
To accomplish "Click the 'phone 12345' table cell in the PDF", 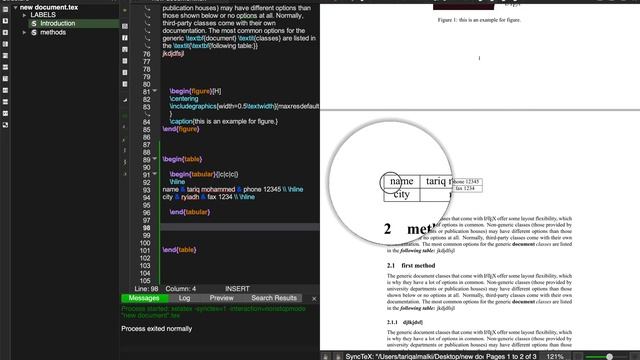I will [x=466, y=181].
